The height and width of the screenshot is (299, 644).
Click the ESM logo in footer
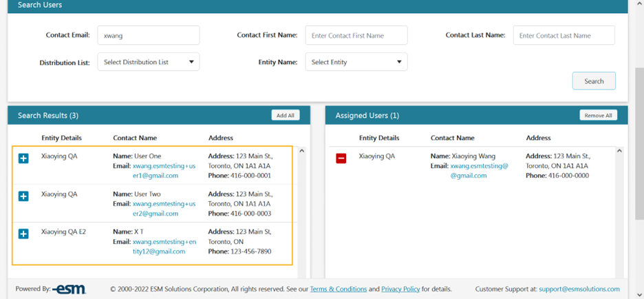(69, 289)
